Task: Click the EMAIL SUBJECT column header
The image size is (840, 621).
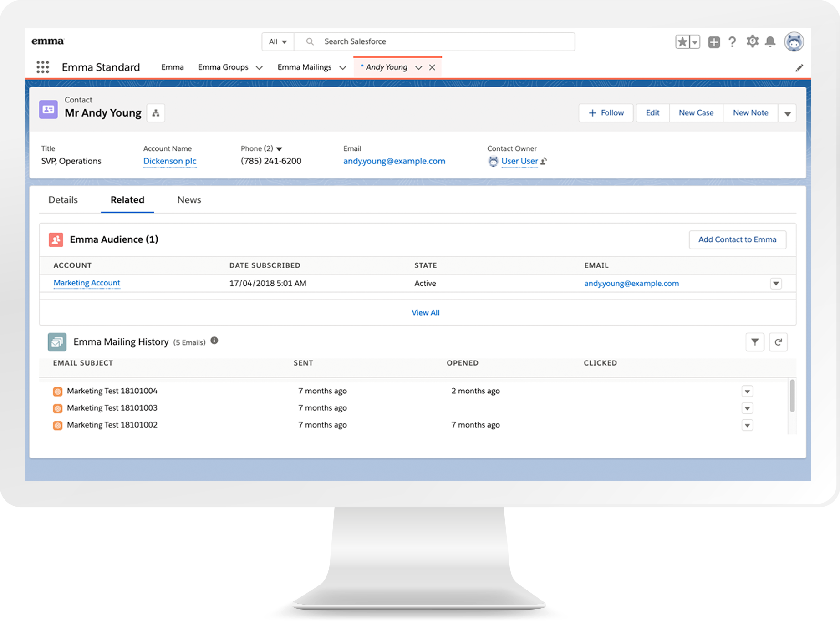Action: point(83,363)
